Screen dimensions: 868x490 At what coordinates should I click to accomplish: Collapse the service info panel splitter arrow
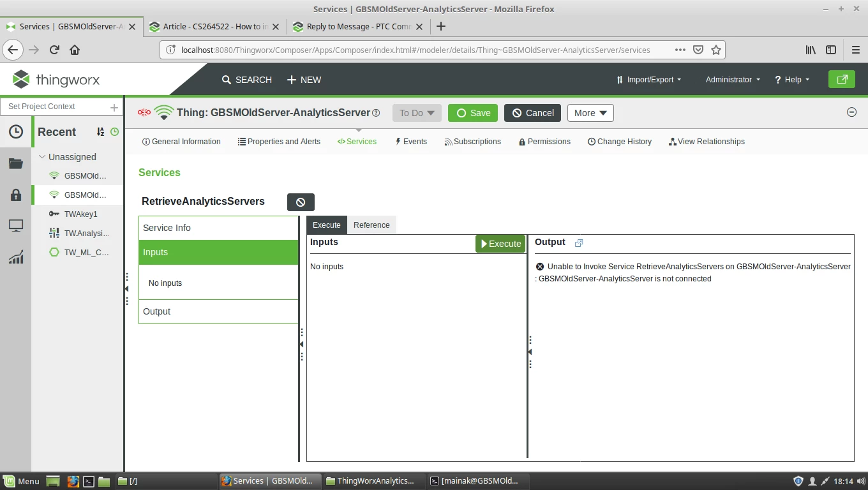(x=301, y=344)
